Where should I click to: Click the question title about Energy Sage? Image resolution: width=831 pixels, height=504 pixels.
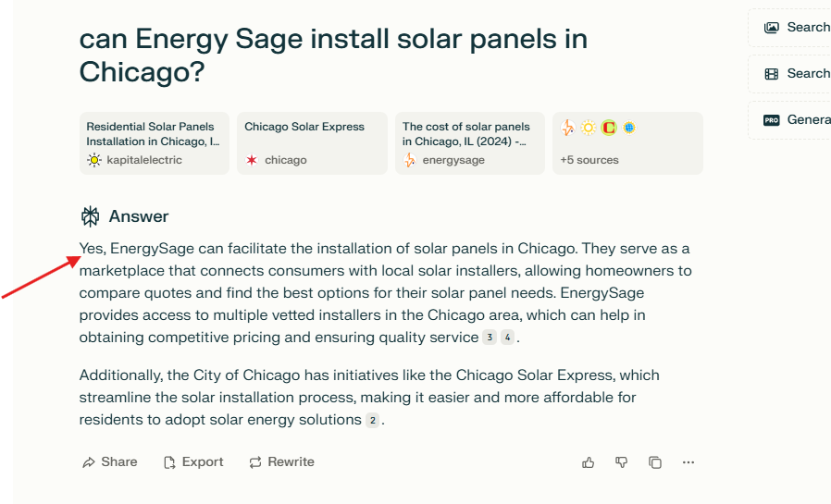click(333, 55)
